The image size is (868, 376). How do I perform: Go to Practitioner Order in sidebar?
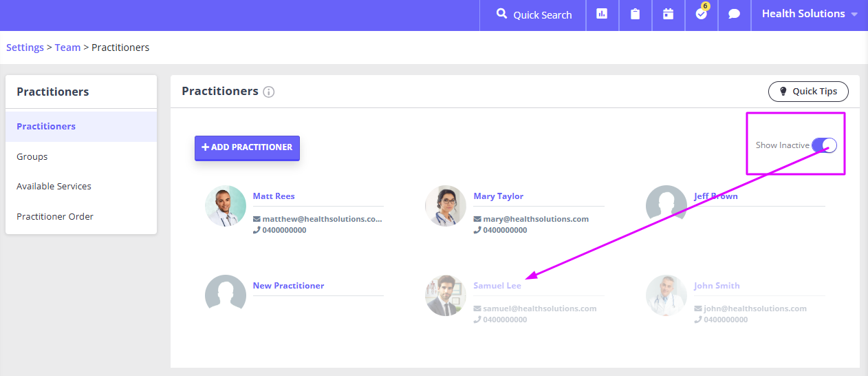pyautogui.click(x=55, y=216)
